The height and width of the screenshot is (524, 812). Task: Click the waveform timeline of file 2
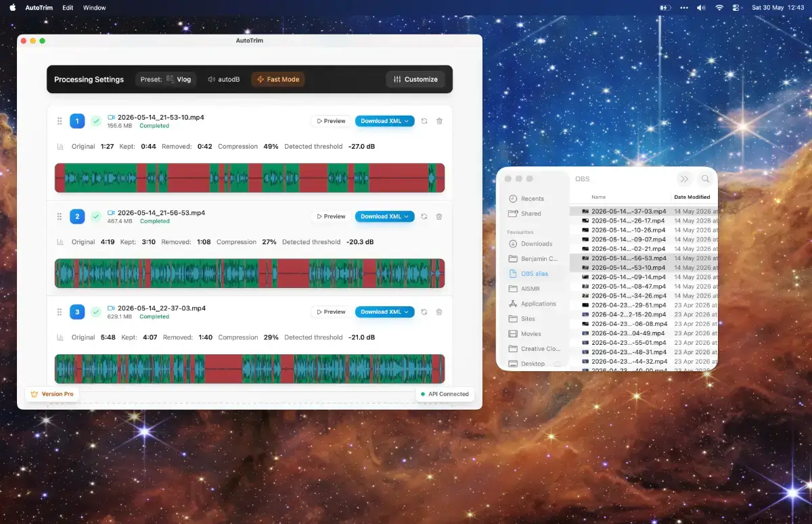click(250, 273)
